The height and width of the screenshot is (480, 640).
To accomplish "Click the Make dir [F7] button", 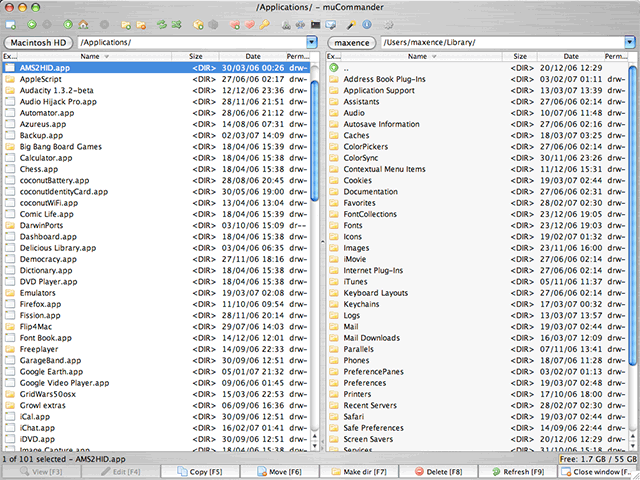I will (359, 472).
